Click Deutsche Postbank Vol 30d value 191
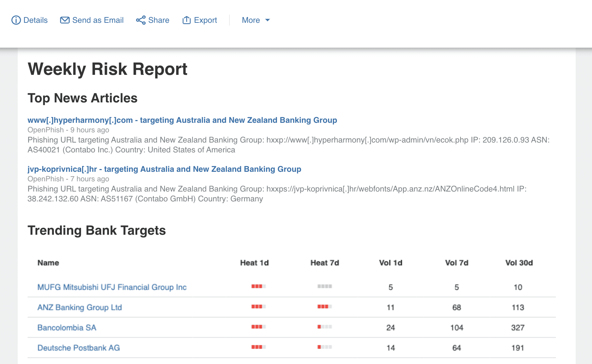Viewport: 592px width, 364px height. coord(518,348)
